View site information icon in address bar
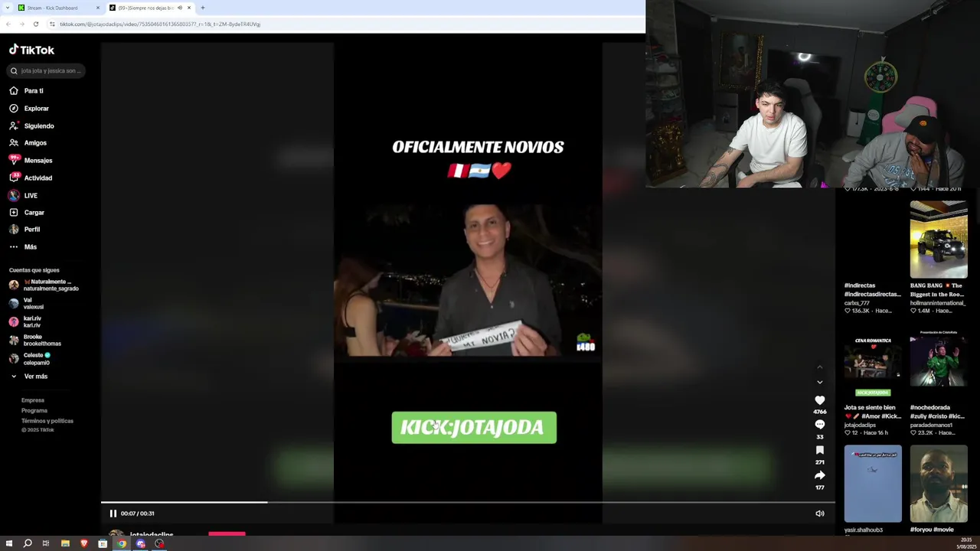This screenshot has height=551, width=980. [52, 24]
